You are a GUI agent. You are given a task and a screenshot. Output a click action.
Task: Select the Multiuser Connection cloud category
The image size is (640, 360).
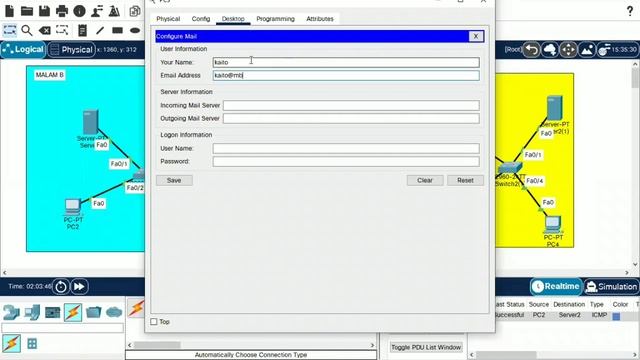pyautogui.click(x=114, y=313)
